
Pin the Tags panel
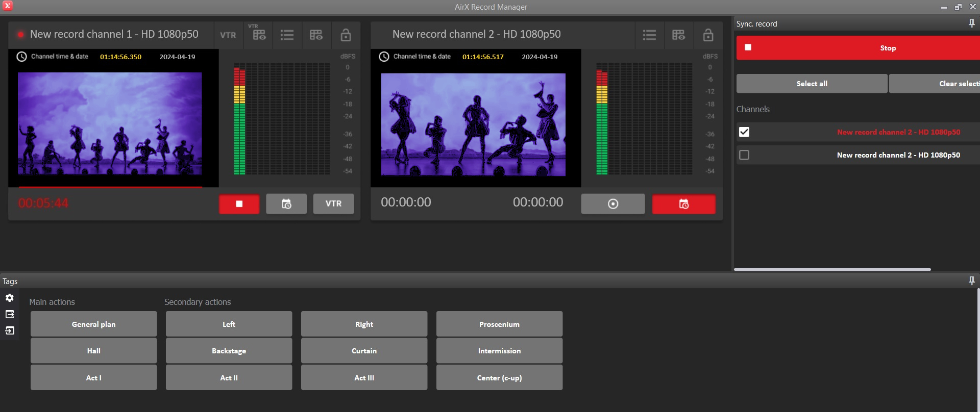(971, 281)
